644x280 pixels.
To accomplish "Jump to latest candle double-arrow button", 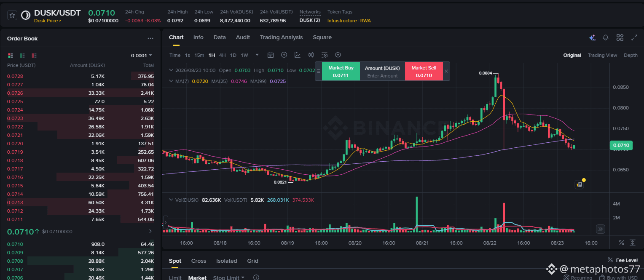I will (601, 229).
